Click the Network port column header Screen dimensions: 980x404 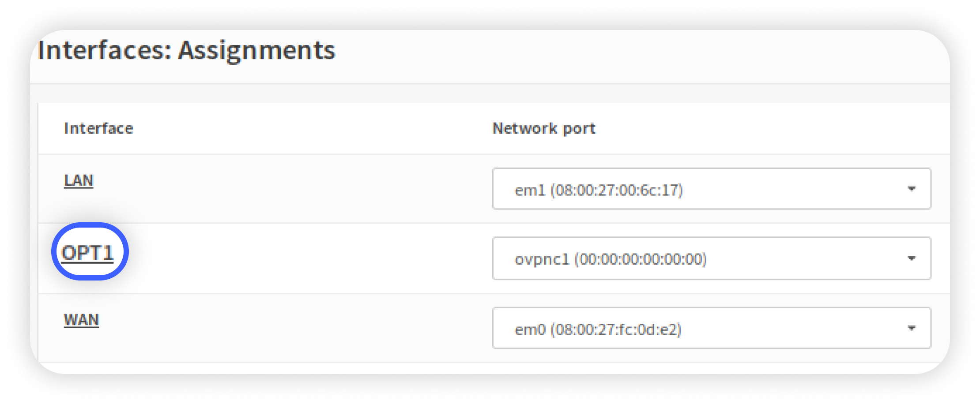click(544, 128)
